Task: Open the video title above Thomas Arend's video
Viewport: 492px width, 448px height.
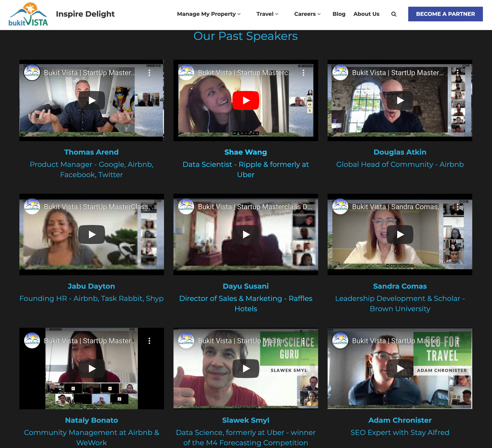Action: (90, 73)
